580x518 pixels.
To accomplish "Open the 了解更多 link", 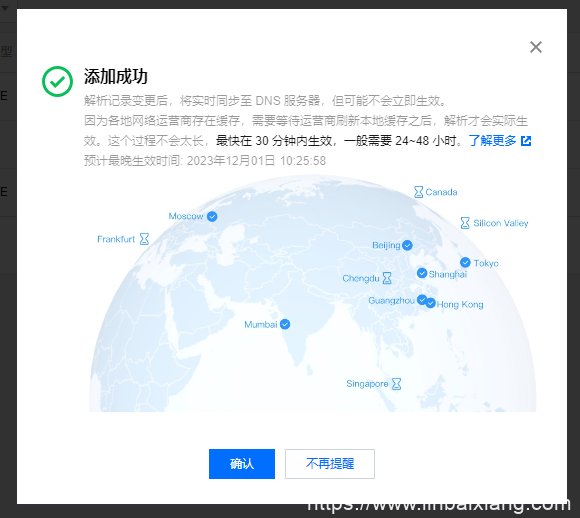I will tap(492, 141).
